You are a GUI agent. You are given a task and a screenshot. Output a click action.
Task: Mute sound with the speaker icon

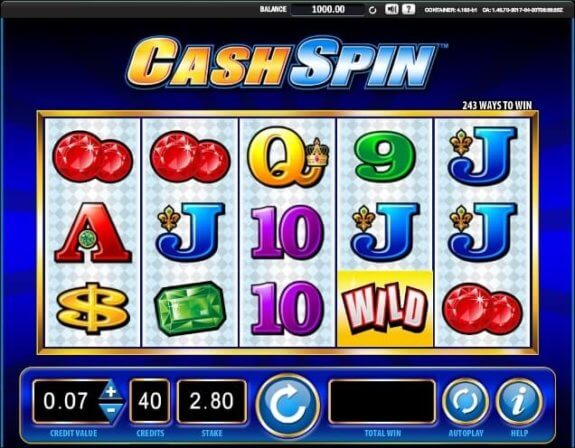pos(391,9)
